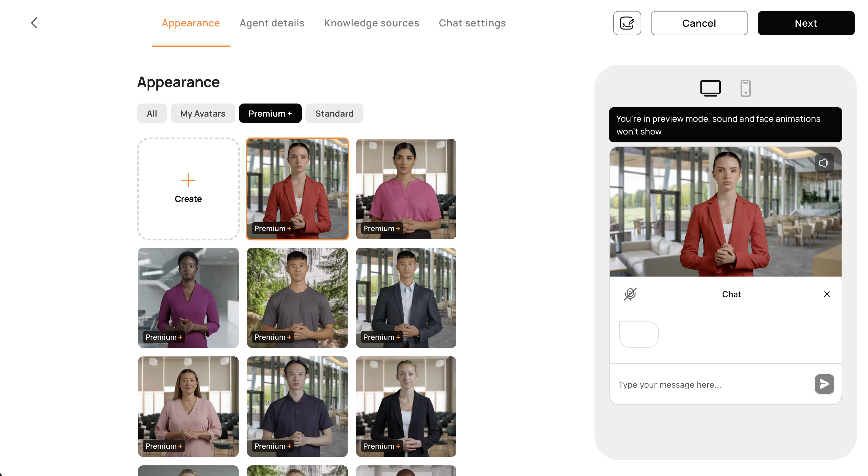Click the Create new avatar card

188,189
